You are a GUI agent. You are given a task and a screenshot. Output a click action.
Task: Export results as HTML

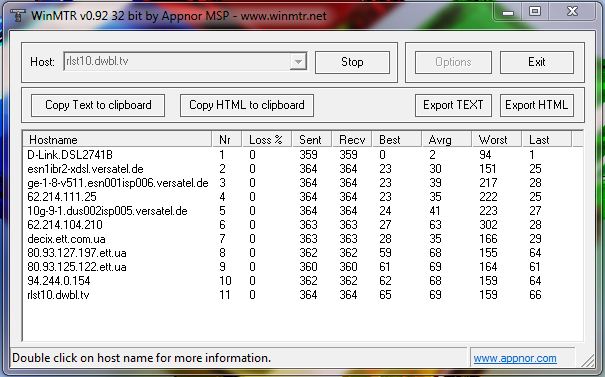[x=537, y=105]
